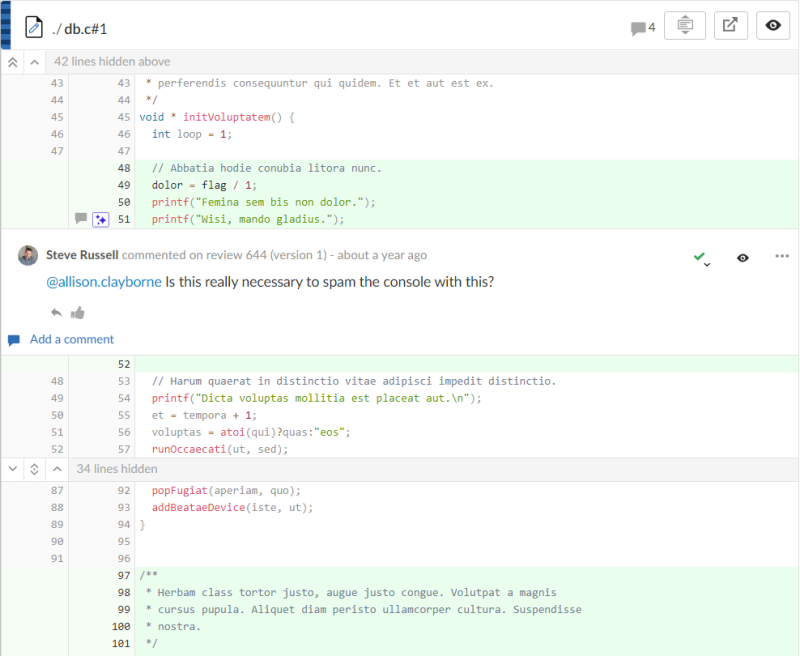Click the reply arrow under Steve Russell's comment

tap(57, 312)
